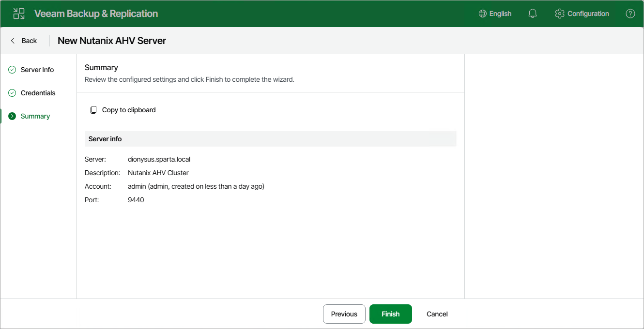
Task: Click Copy to clipboard
Action: pyautogui.click(x=123, y=110)
